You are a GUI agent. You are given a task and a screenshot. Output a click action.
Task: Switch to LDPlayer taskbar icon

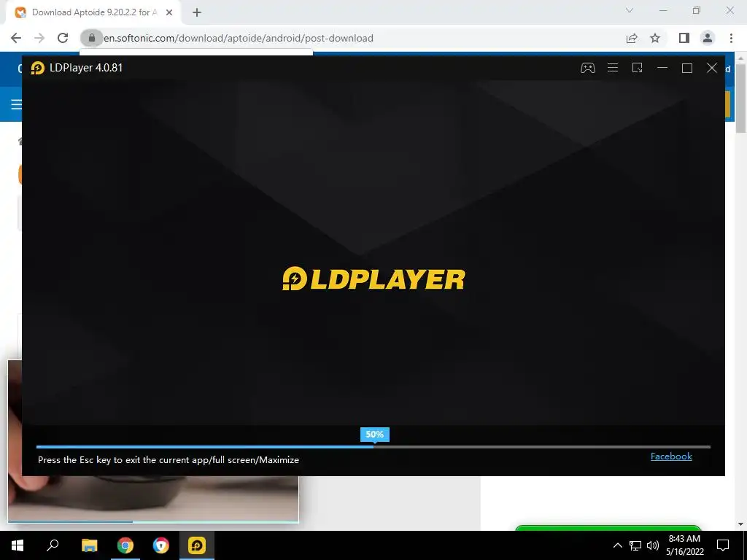(x=197, y=545)
